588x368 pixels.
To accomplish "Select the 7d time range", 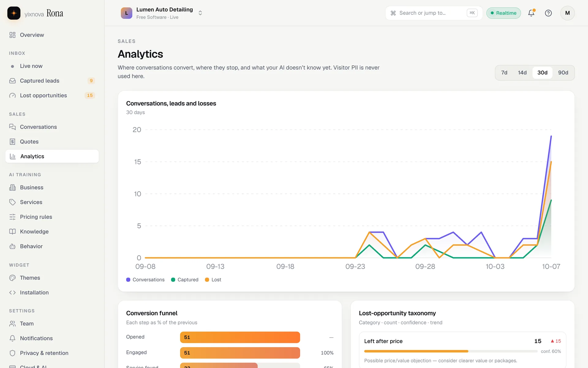I will tap(504, 73).
